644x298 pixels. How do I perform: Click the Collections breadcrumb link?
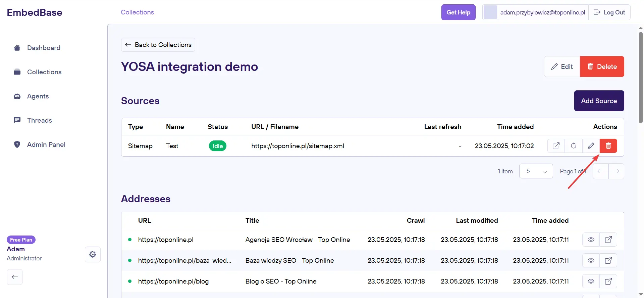(137, 12)
